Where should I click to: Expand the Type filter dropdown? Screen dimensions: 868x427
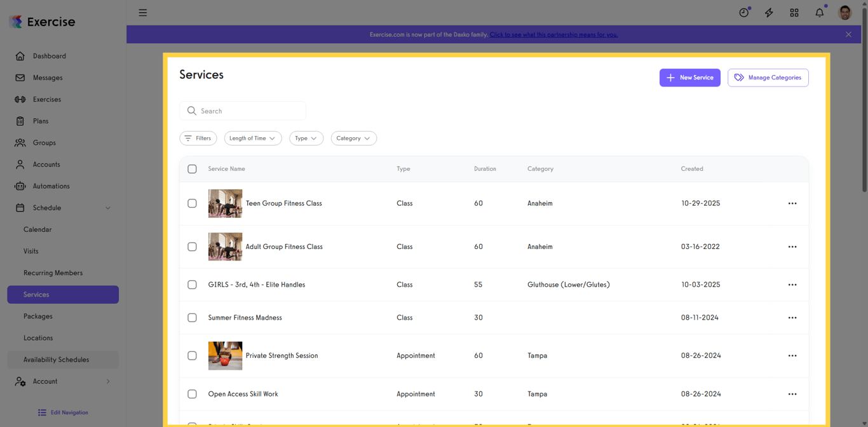[x=306, y=138]
